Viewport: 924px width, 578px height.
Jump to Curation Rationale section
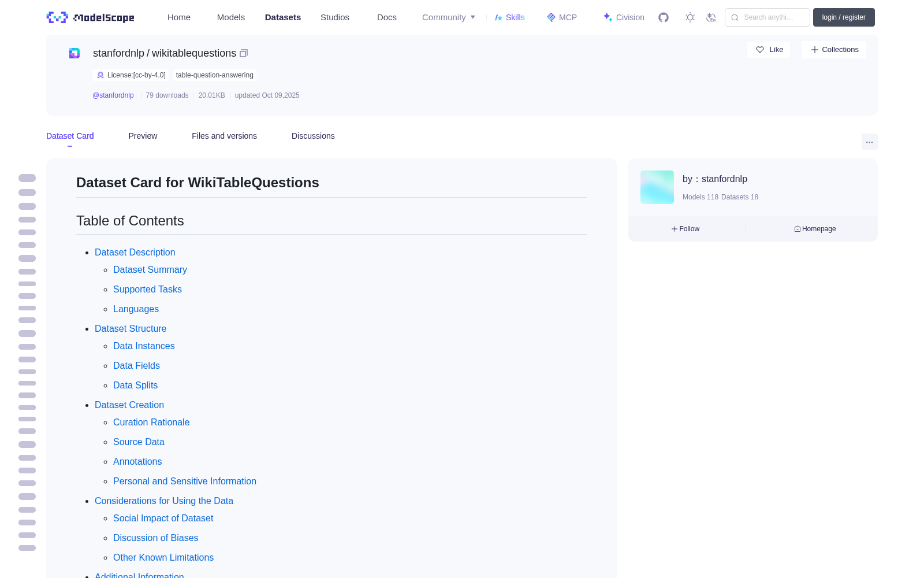(151, 422)
